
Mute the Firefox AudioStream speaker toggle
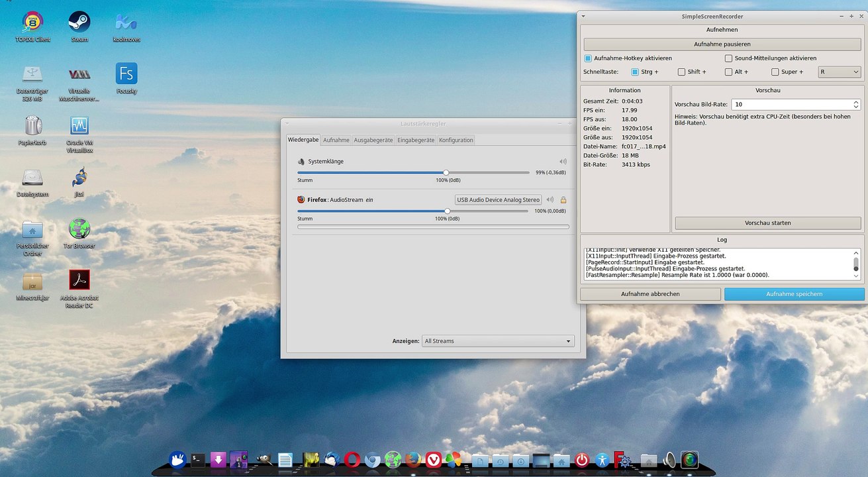coord(550,199)
